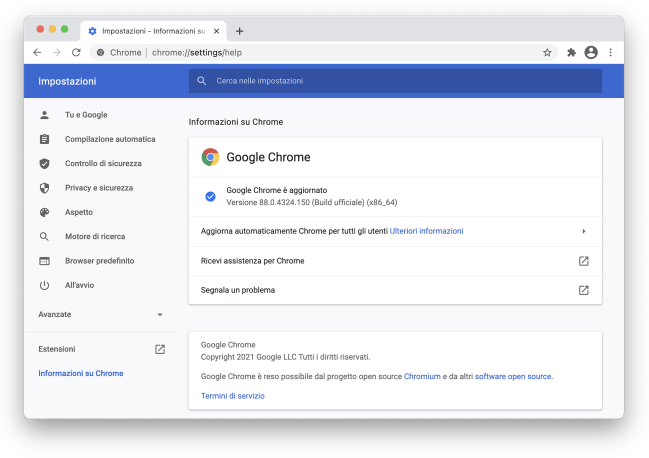
Task: Click the search magnifier icon in settings
Action: point(202,81)
